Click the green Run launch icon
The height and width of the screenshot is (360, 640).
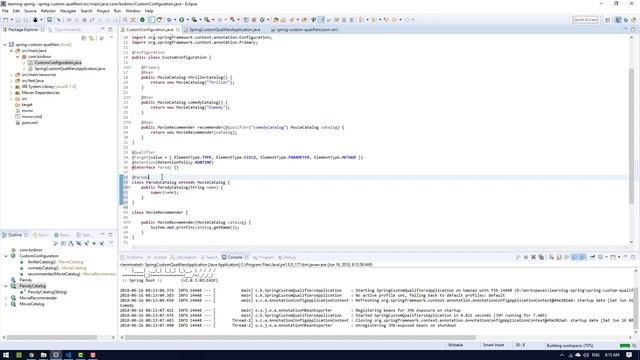[x=181, y=20]
